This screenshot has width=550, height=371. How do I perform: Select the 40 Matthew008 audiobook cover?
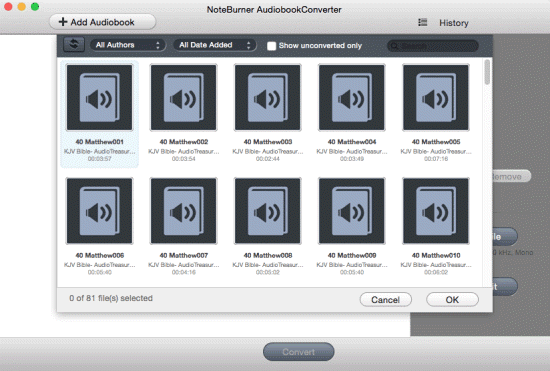268,211
